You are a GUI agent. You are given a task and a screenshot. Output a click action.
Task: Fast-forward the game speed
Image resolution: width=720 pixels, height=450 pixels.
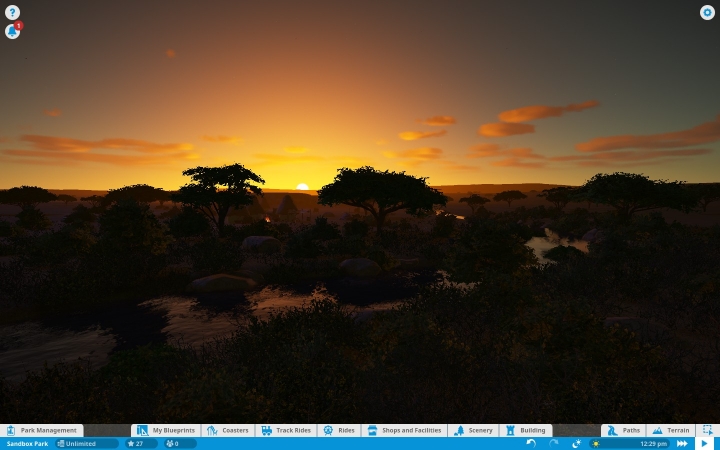(x=682, y=444)
